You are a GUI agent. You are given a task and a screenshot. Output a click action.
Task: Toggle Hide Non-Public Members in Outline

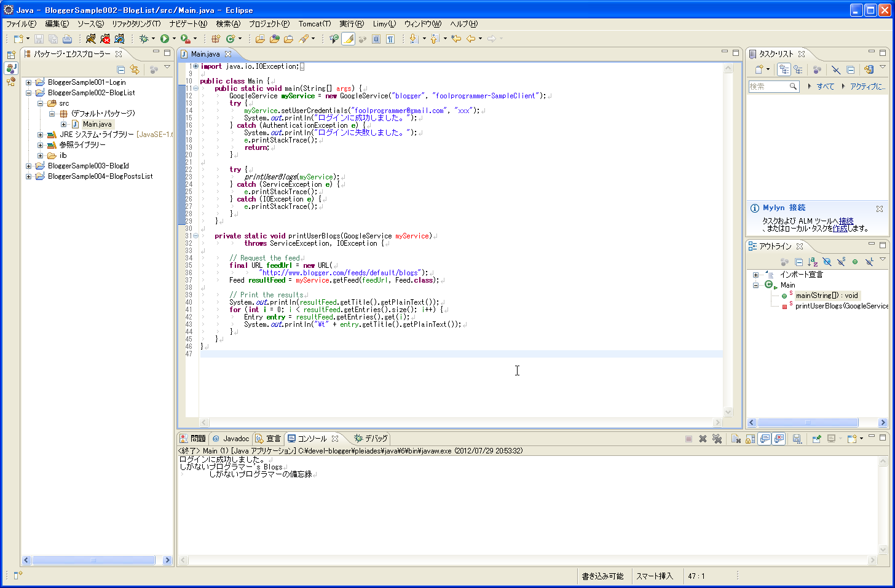point(855,262)
